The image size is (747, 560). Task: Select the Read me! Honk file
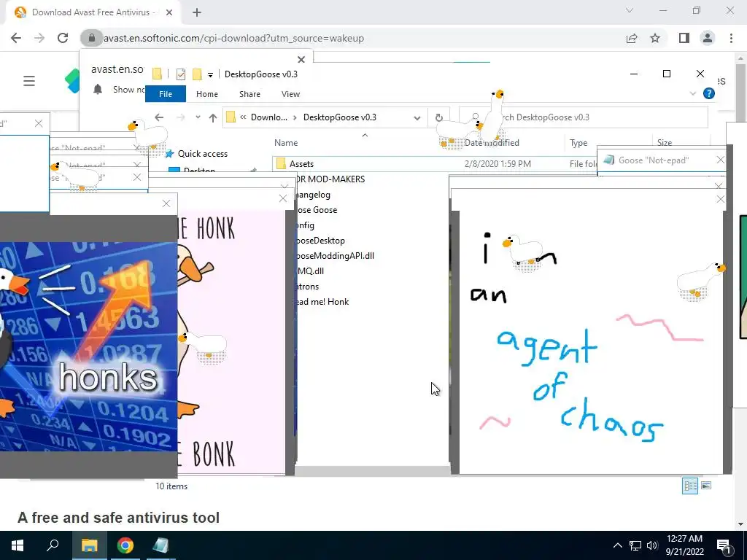(322, 301)
